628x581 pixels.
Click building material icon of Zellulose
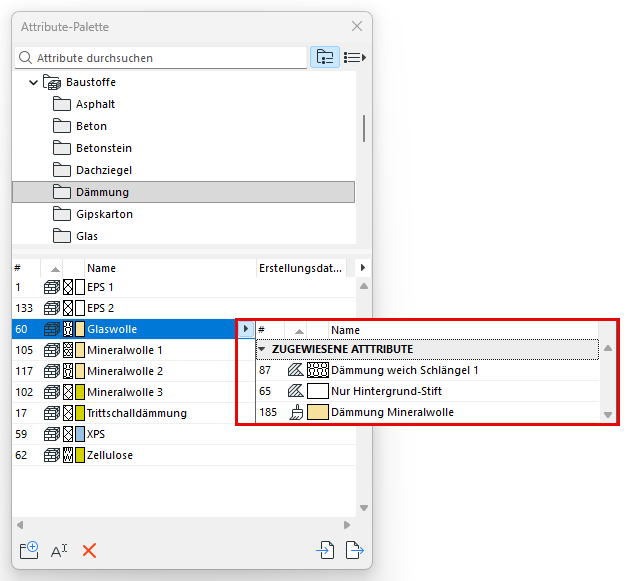(52, 455)
